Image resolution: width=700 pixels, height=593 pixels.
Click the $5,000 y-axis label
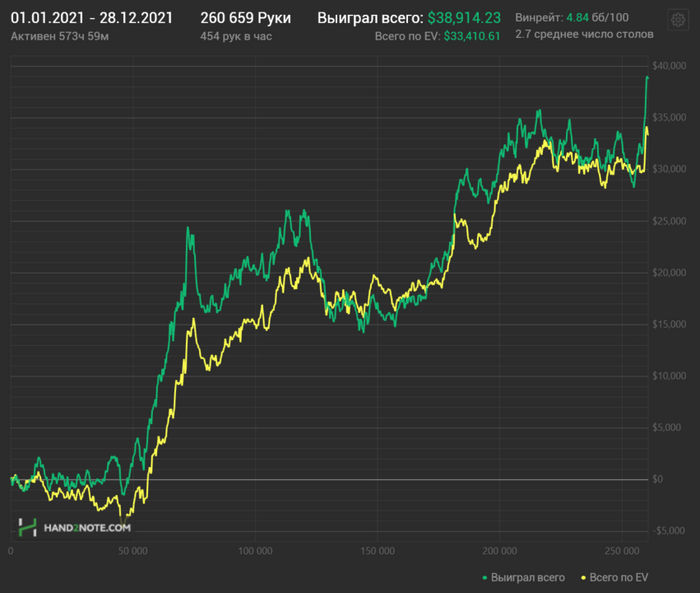tap(667, 428)
